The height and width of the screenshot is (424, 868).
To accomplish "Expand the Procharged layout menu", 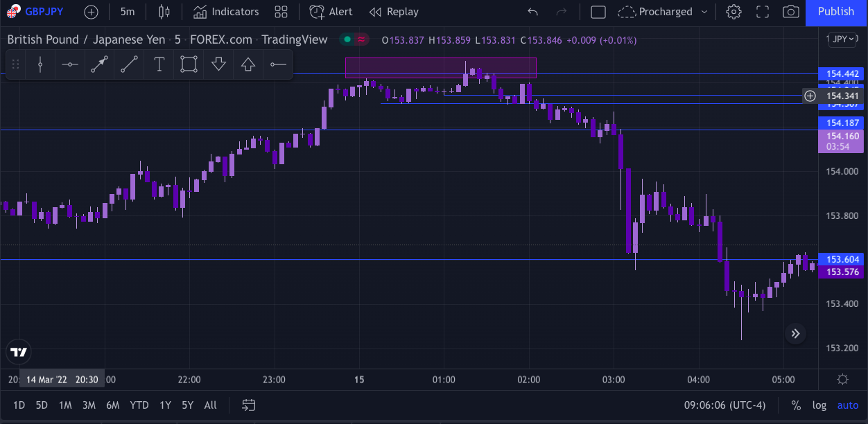I will 704,12.
